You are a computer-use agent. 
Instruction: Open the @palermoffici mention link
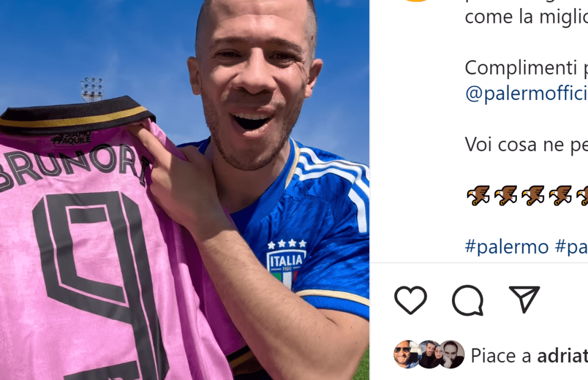[527, 94]
